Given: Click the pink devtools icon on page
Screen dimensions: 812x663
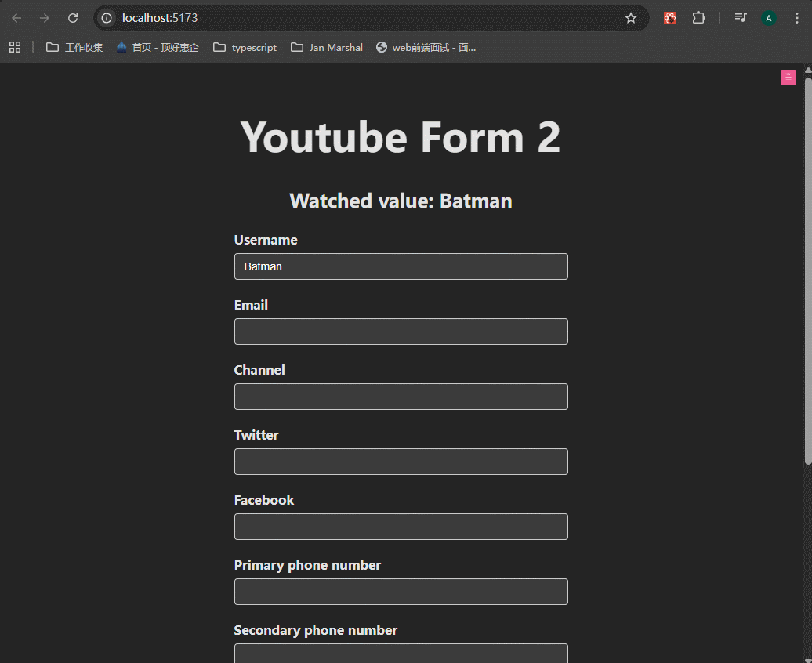Looking at the screenshot, I should coord(788,77).
